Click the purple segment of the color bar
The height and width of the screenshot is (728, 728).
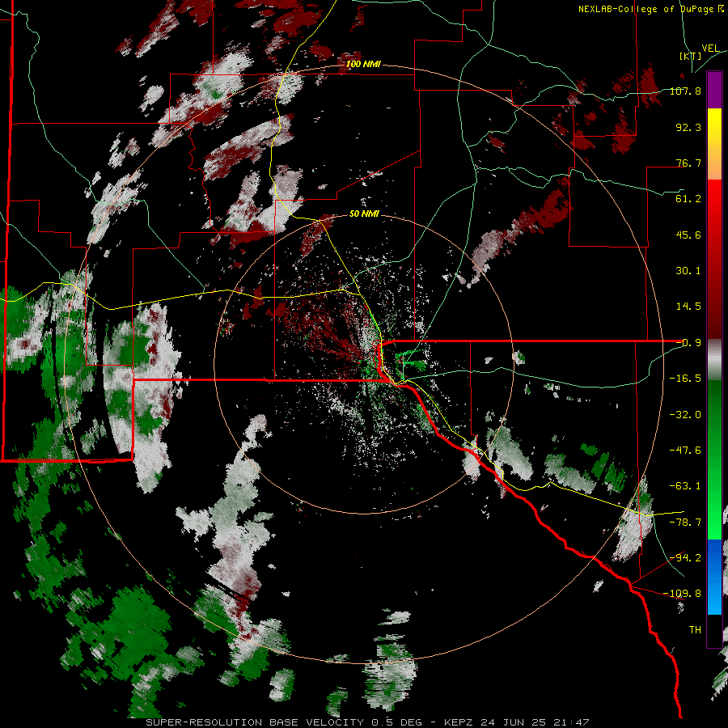click(714, 90)
